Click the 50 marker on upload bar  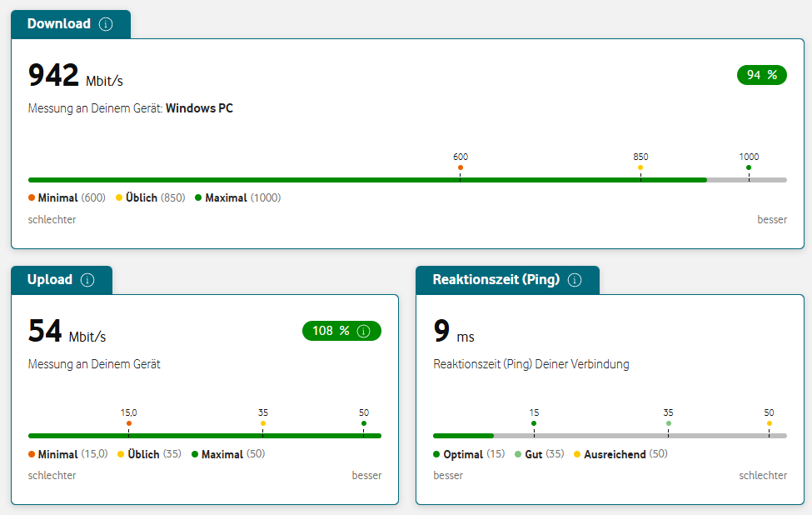364,423
